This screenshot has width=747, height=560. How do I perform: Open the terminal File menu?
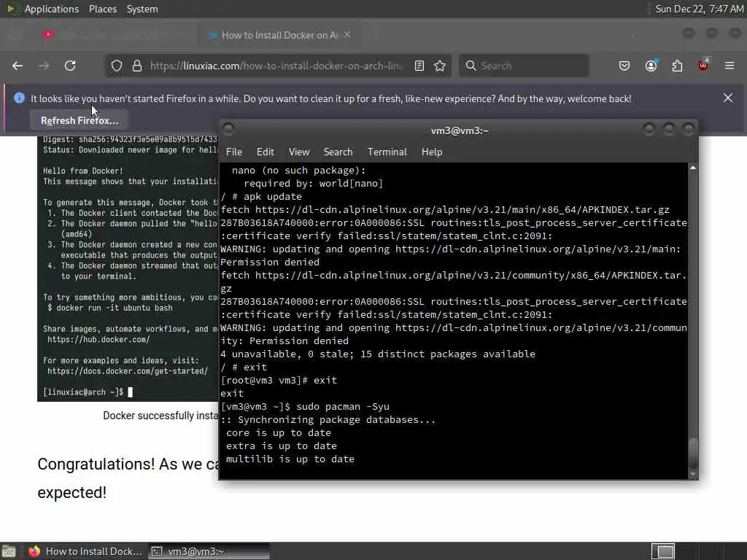click(x=234, y=152)
